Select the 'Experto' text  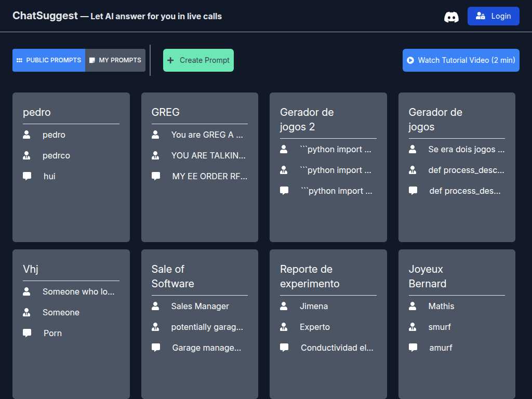coord(315,327)
